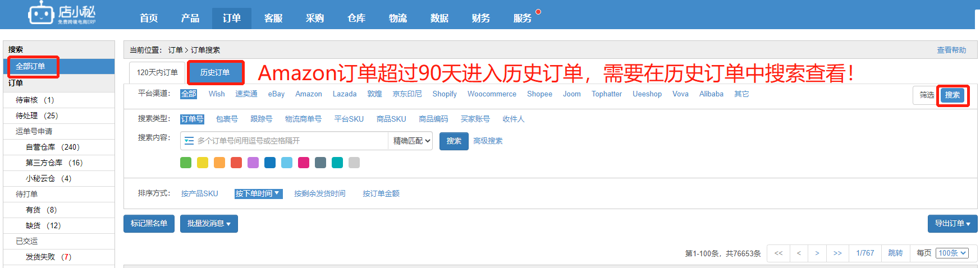980x268 pixels.
Task: Open 缺货 (12) sidebar item
Action: [x=59, y=225]
